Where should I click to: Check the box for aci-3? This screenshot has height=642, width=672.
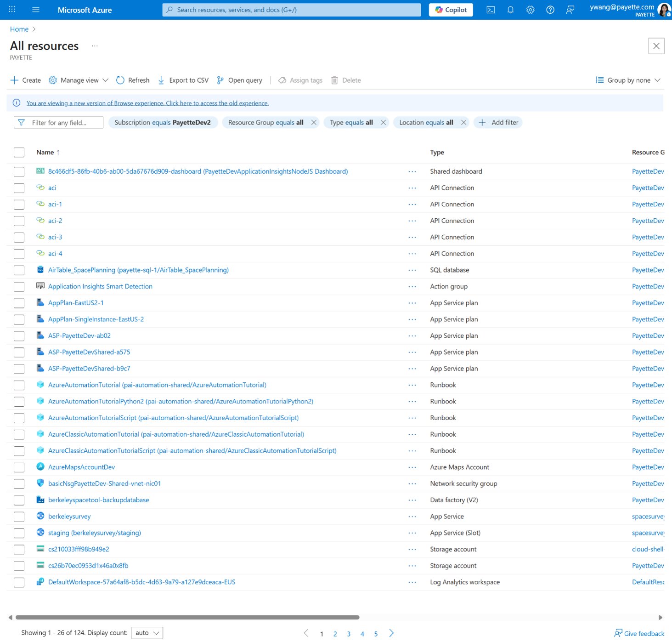click(19, 238)
